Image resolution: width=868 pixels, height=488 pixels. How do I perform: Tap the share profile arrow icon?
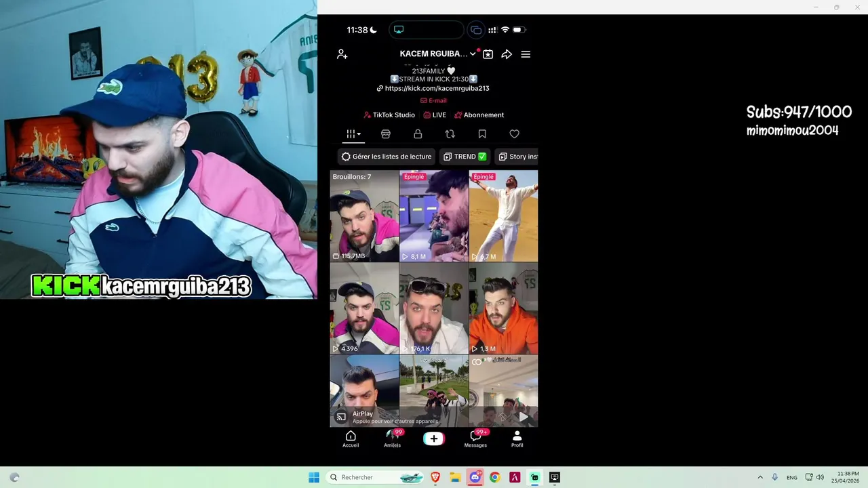[x=507, y=54]
